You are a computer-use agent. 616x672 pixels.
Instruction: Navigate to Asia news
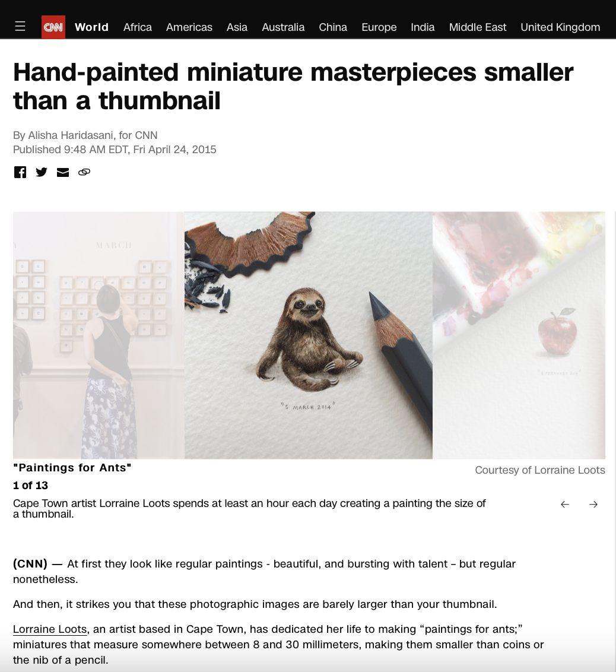[x=237, y=27]
